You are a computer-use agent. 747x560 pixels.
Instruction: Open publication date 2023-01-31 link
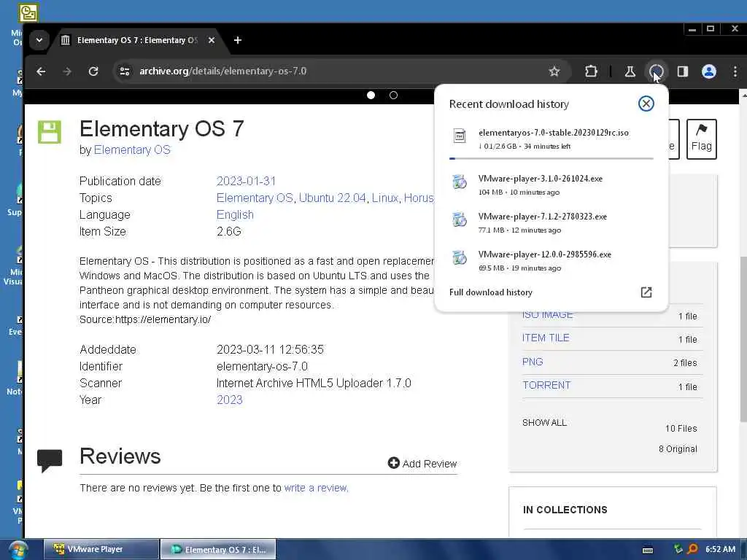pyautogui.click(x=246, y=181)
